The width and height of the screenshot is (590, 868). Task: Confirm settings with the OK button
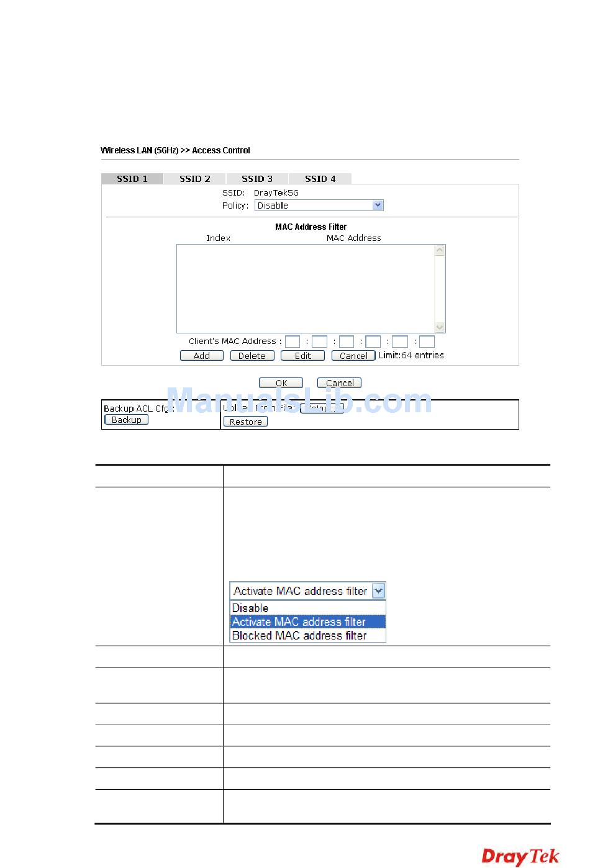coord(281,383)
